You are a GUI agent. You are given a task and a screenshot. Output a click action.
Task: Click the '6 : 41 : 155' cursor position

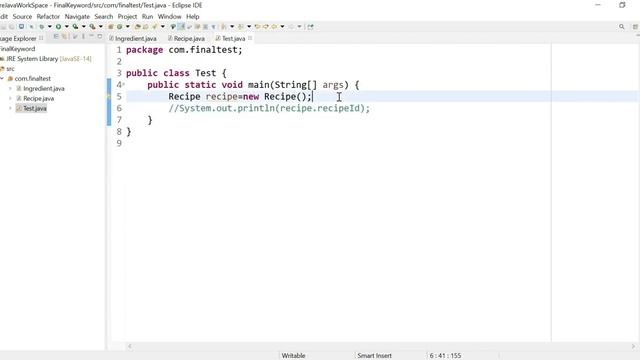coord(445,356)
